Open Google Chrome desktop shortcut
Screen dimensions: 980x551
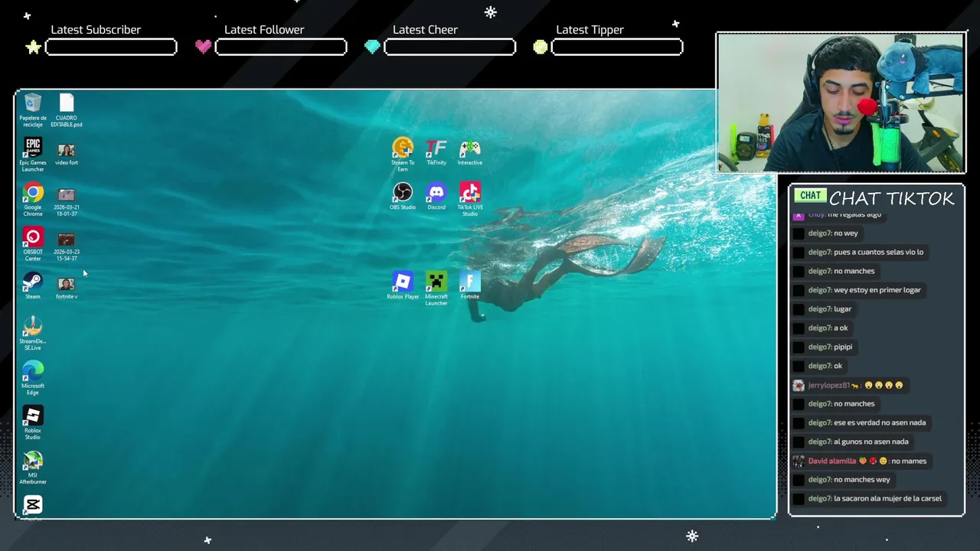(x=33, y=199)
